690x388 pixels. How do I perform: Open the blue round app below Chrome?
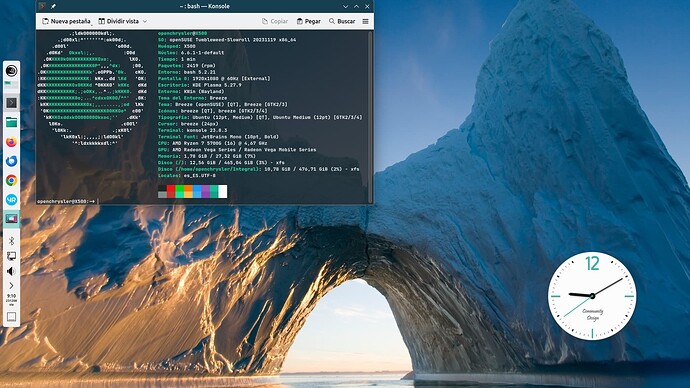[11, 199]
